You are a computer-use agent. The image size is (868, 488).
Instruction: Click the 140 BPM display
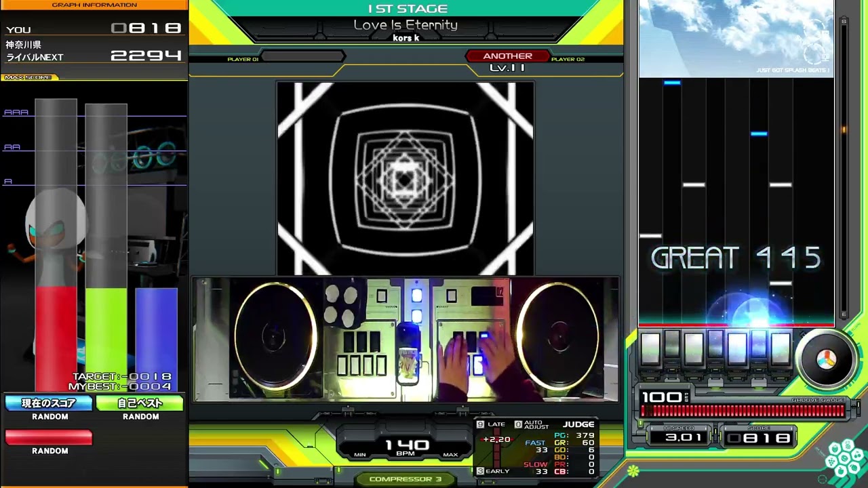pyautogui.click(x=407, y=445)
